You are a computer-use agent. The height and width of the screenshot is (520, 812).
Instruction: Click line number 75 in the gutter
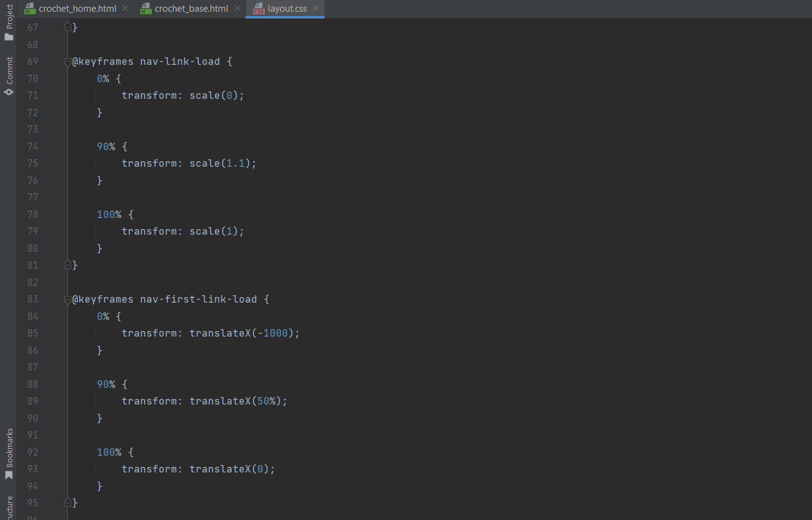[x=32, y=164]
